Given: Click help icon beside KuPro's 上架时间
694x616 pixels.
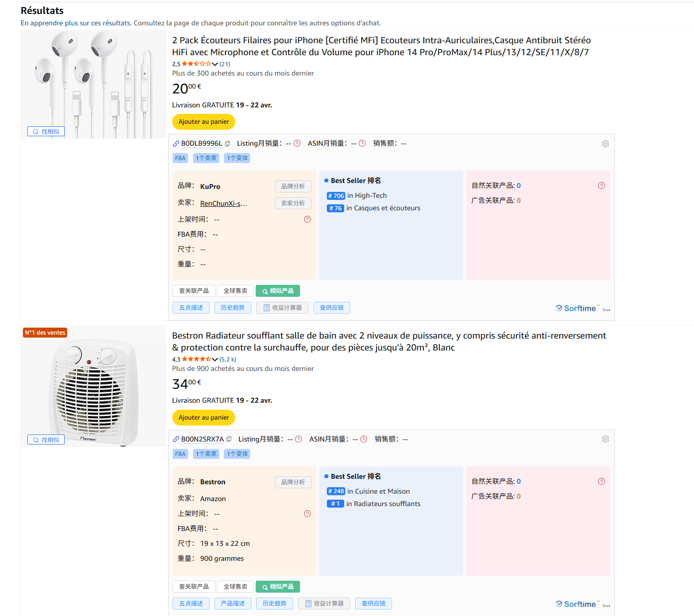Looking at the screenshot, I should tap(307, 219).
